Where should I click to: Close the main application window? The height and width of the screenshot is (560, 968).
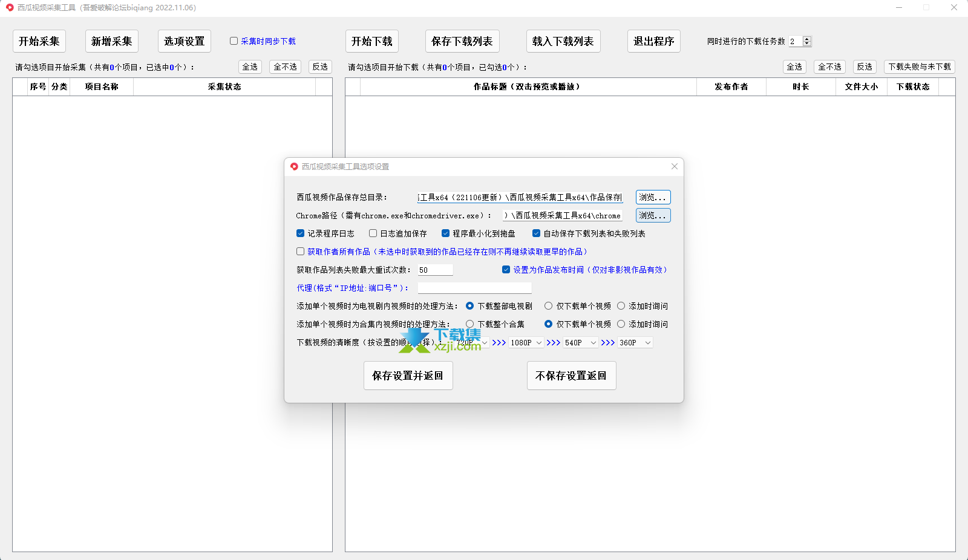pyautogui.click(x=954, y=7)
